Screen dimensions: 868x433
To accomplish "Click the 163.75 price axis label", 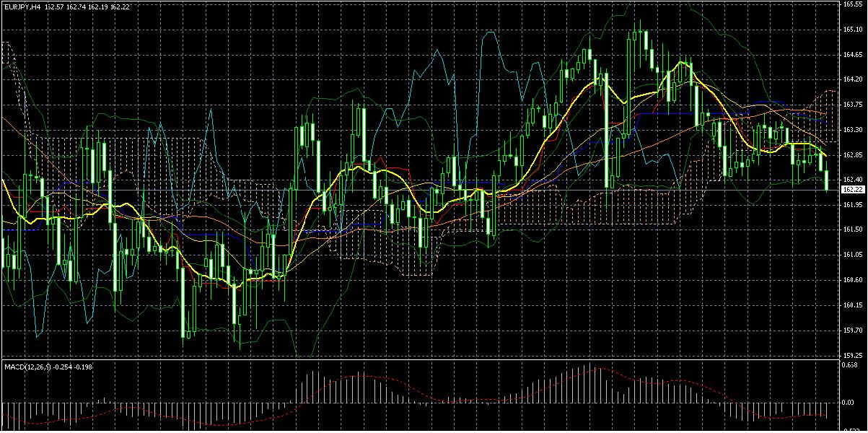I will (x=852, y=104).
